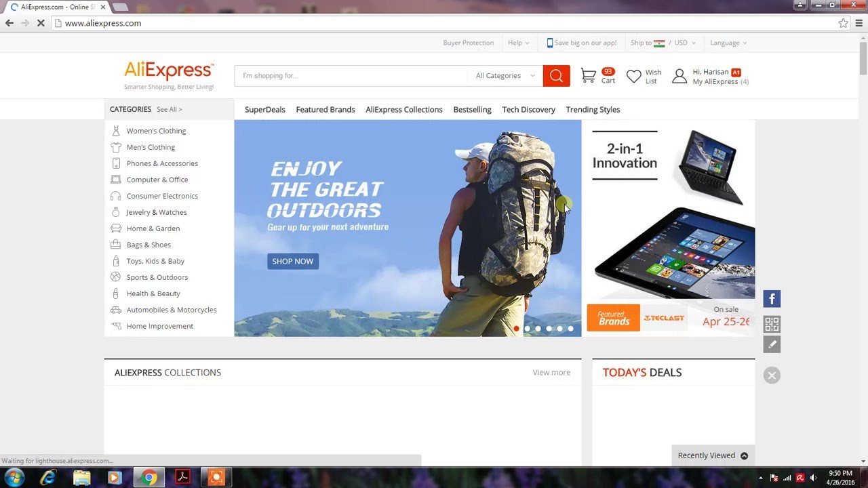Viewport: 868px width, 488px height.
Task: Click the pencil feedback icon on sidebar
Action: [772, 344]
